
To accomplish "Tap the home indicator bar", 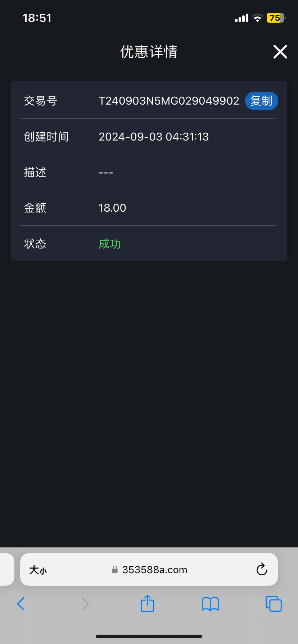I will coord(149,636).
